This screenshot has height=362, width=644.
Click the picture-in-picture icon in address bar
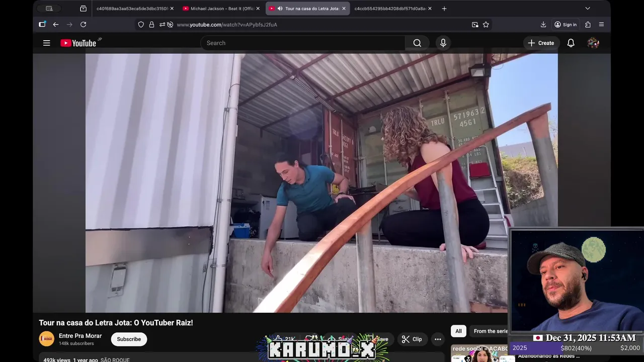(x=475, y=24)
